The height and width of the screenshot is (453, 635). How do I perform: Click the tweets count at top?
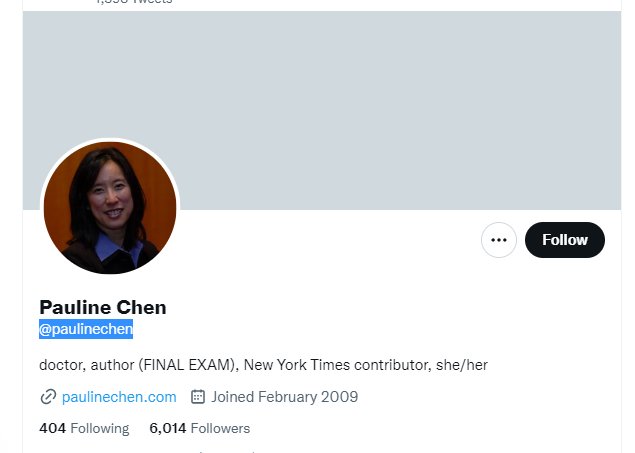pos(134,2)
